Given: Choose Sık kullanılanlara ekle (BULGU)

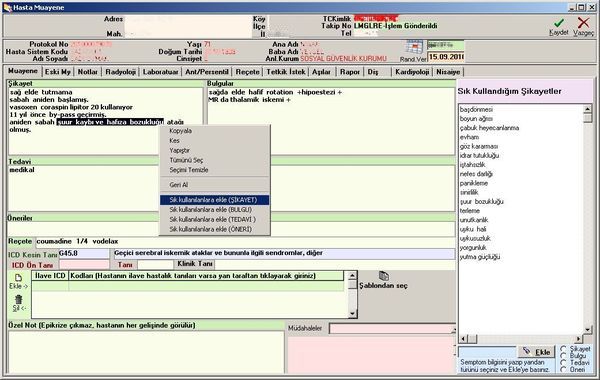Looking at the screenshot, I should [x=214, y=210].
